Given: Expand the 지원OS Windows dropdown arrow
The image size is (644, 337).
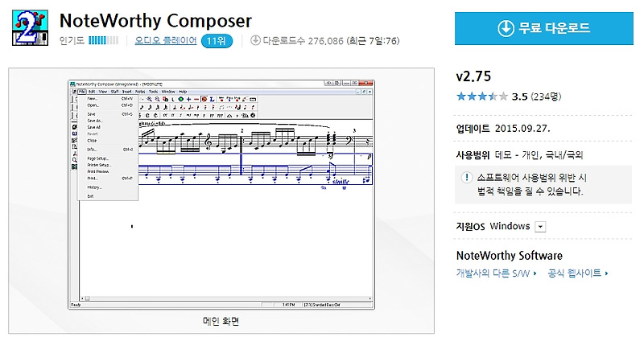Looking at the screenshot, I should [540, 227].
